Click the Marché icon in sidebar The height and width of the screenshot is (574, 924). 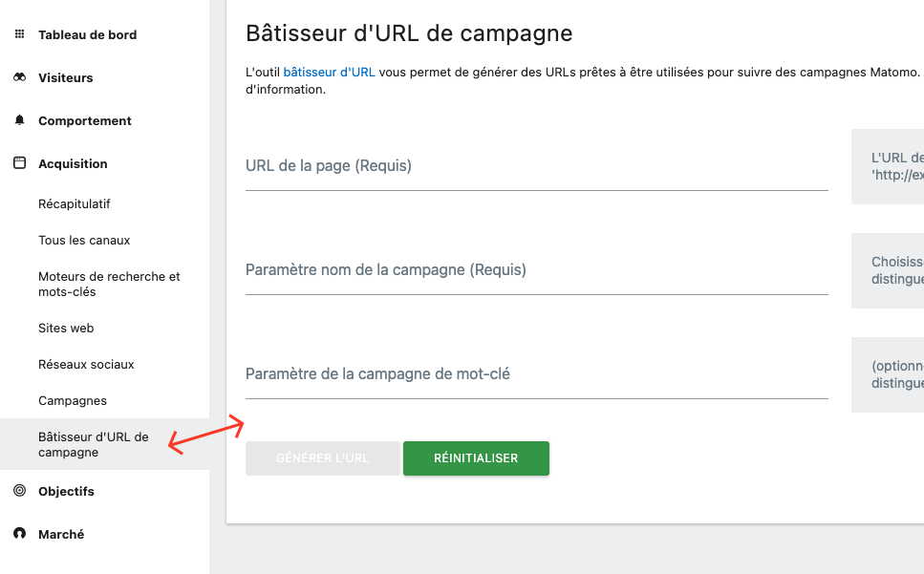(19, 534)
